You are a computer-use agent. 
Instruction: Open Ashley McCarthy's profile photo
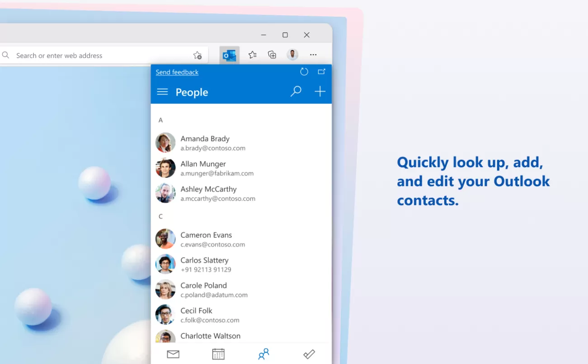tap(165, 193)
